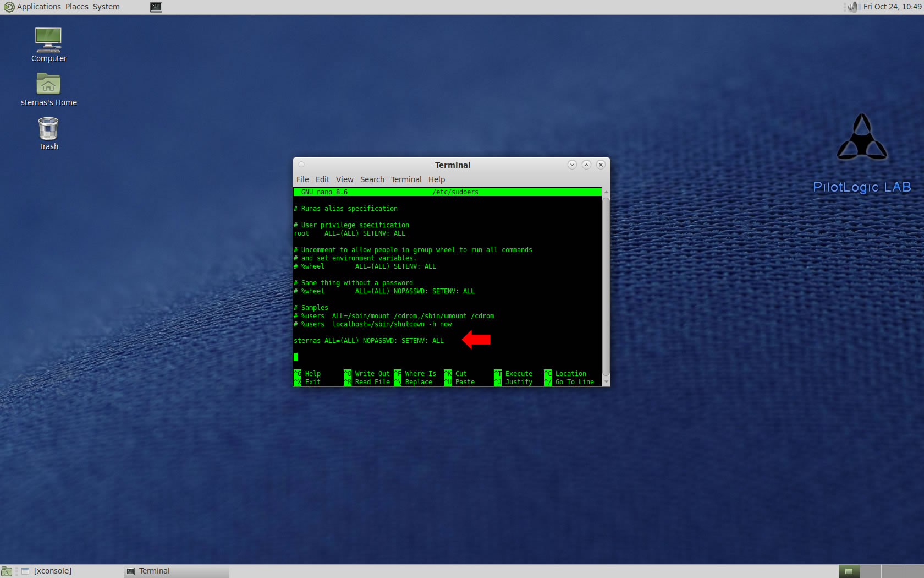This screenshot has width=924, height=578.
Task: Open the terminal File menu
Action: click(x=302, y=179)
